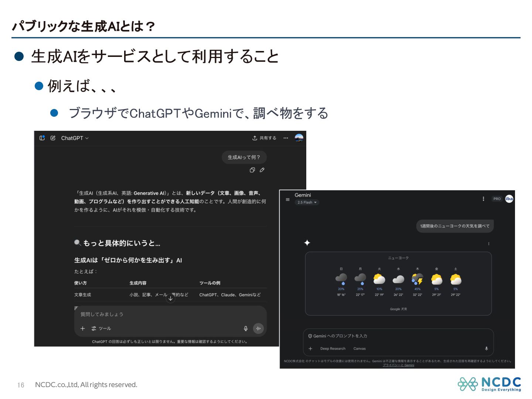Image resolution: width=532 pixels, height=399 pixels.
Task: Click the microphone dictation icon in ChatGPT
Action: coord(246,328)
